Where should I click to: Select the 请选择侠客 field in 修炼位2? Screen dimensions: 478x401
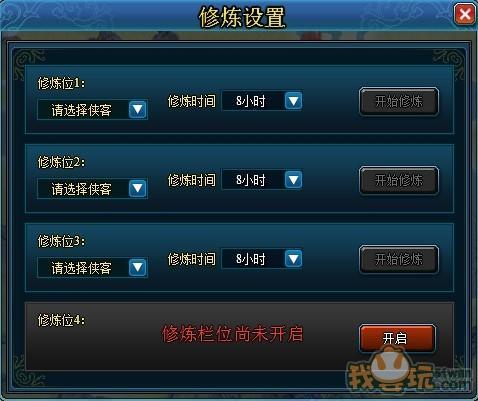coord(92,188)
